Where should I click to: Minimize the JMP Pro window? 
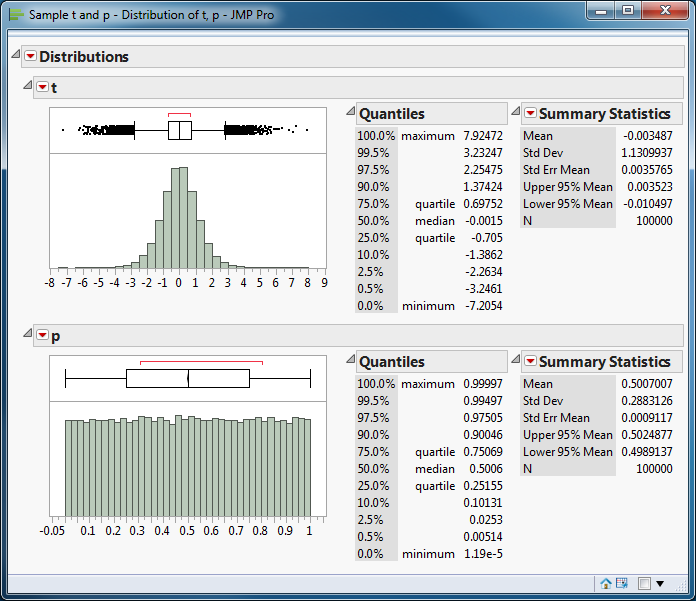[x=601, y=11]
